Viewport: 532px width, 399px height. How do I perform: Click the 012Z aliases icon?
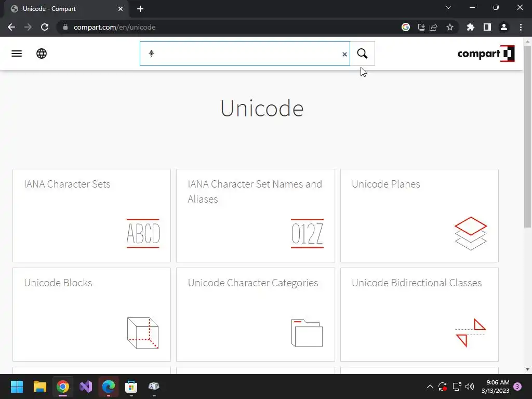[307, 233]
